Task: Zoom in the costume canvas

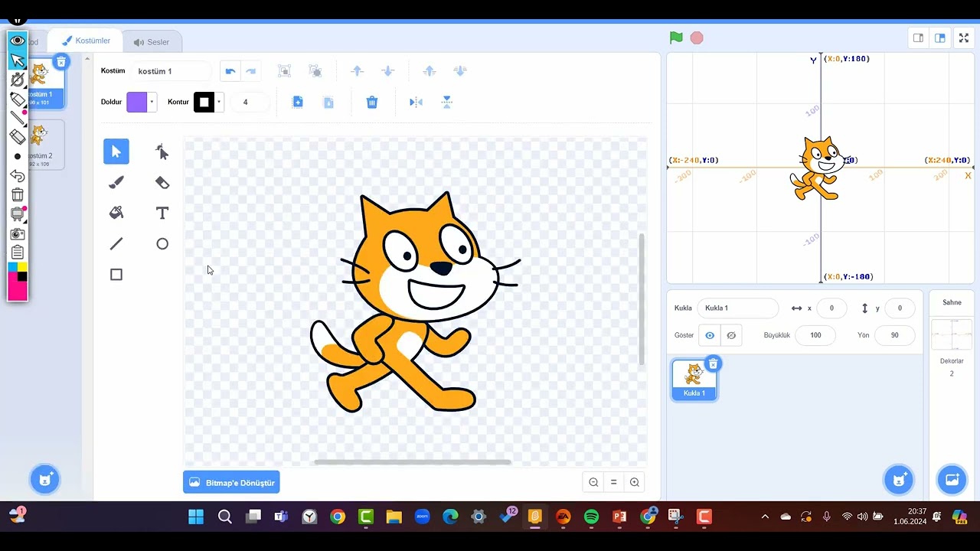Action: coord(634,482)
